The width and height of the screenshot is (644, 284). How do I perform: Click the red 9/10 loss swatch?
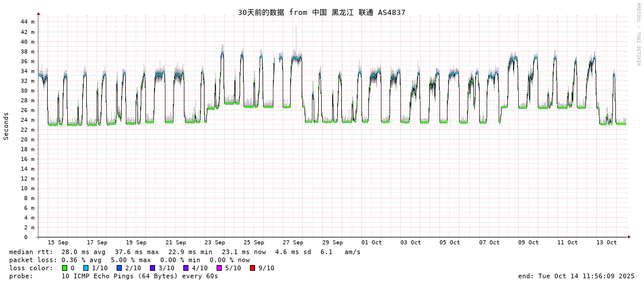(253, 268)
